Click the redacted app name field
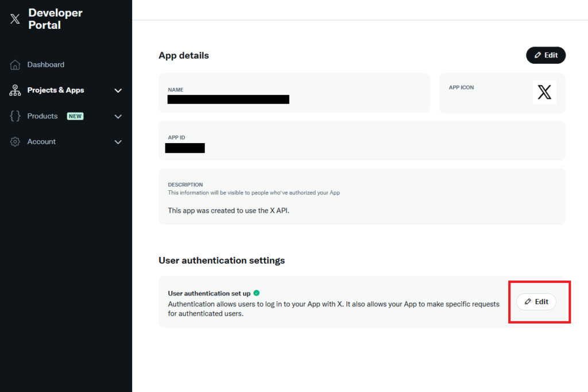Image resolution: width=588 pixels, height=392 pixels. (229, 99)
